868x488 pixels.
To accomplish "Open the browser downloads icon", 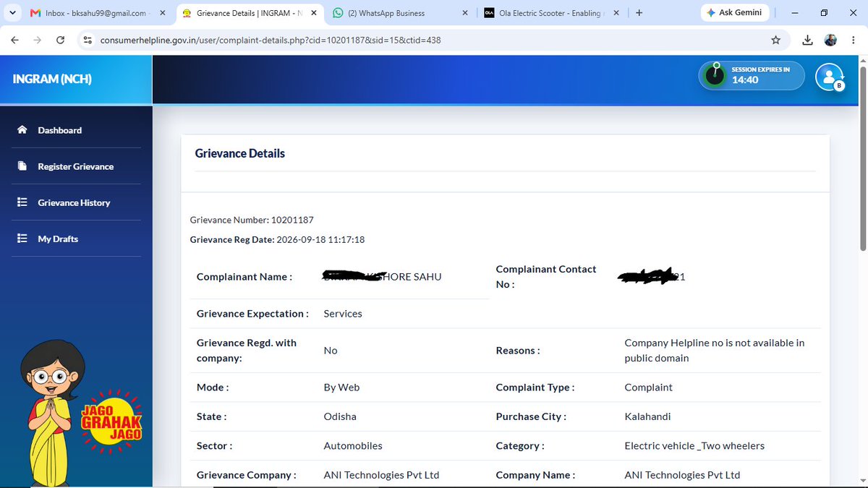I will (x=808, y=40).
